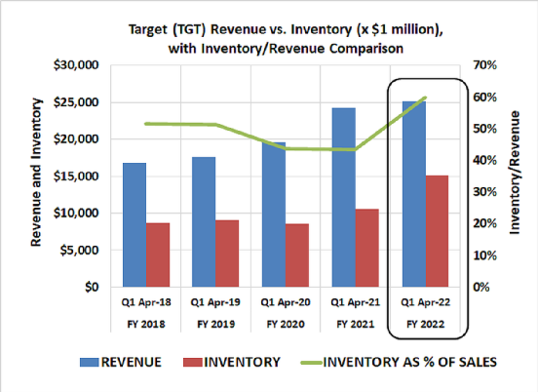Click the Inventory/Revenue axis title
Screen dimensions: 538x392
[x=515, y=173]
